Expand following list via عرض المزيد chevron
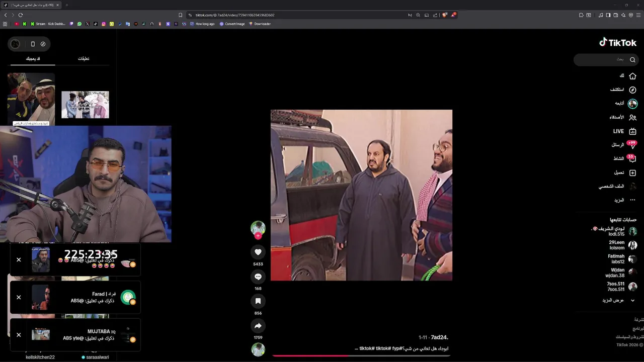Image resolution: width=644 pixels, height=362 pixels. pos(632,300)
